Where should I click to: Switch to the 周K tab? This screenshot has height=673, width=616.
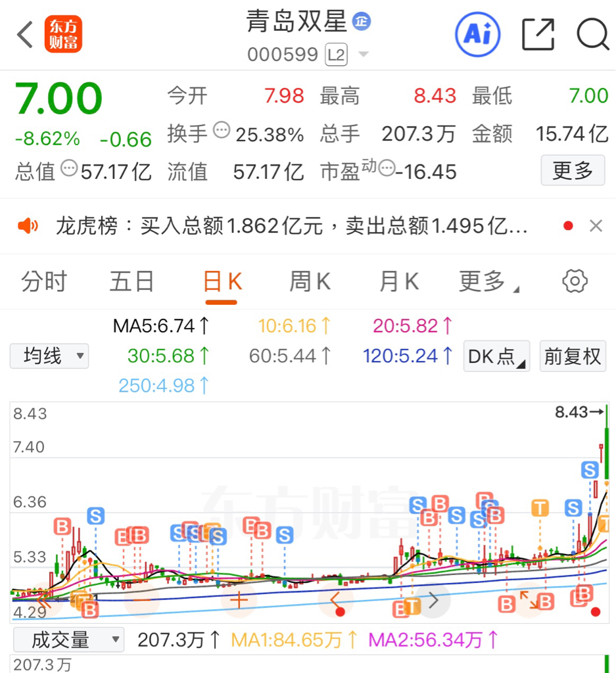(310, 281)
